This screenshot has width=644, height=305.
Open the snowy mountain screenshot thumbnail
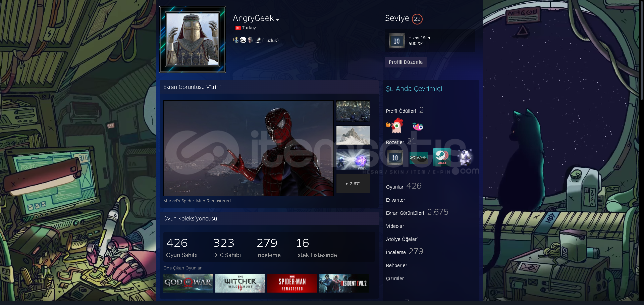pos(353,135)
